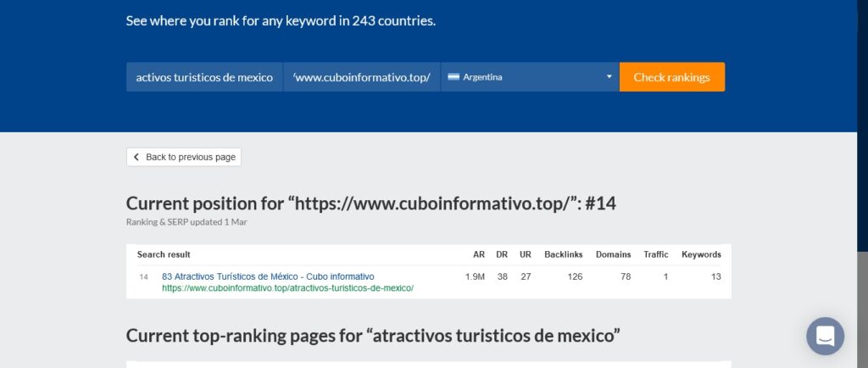868x368 pixels.
Task: Click the DR column header
Action: coord(502,254)
